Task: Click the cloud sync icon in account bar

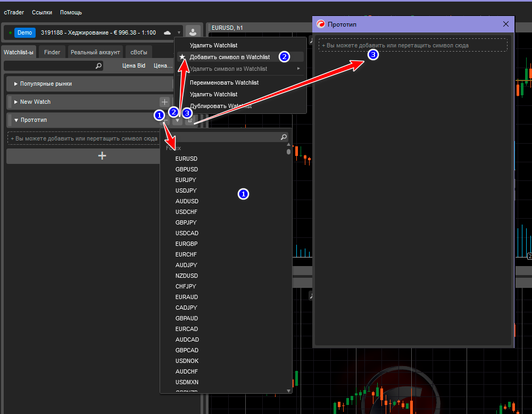Action: click(x=168, y=32)
